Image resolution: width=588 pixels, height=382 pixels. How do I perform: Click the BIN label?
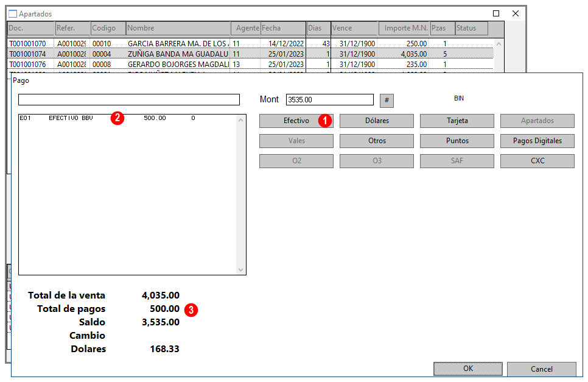point(458,98)
